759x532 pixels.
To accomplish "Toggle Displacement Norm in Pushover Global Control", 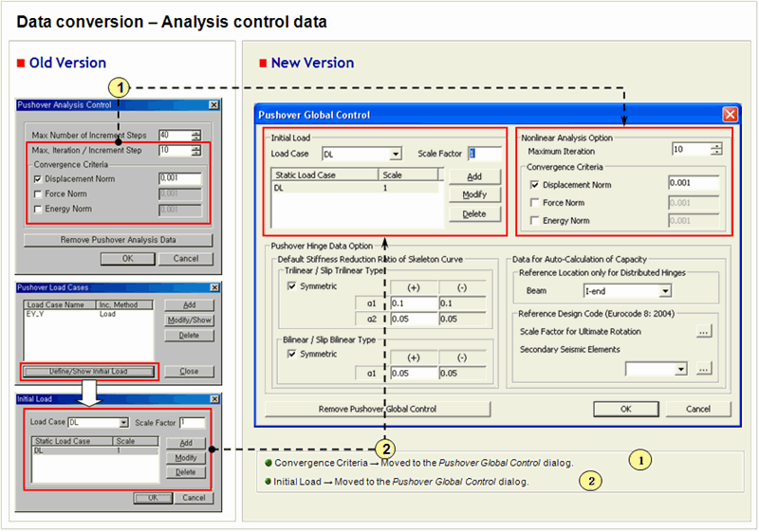I will tap(536, 184).
